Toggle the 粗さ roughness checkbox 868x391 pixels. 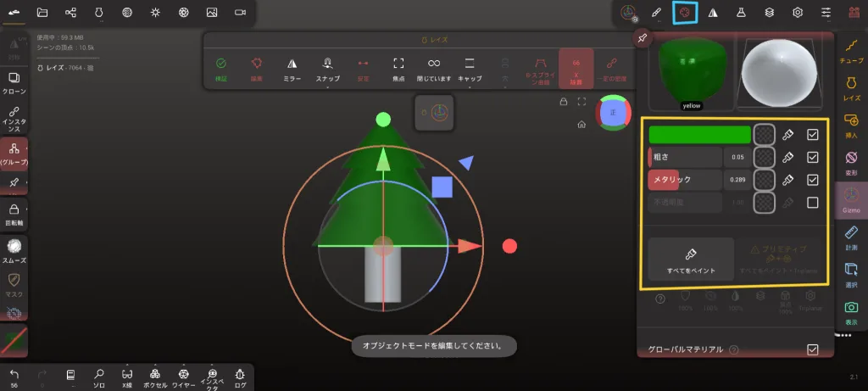coord(813,157)
